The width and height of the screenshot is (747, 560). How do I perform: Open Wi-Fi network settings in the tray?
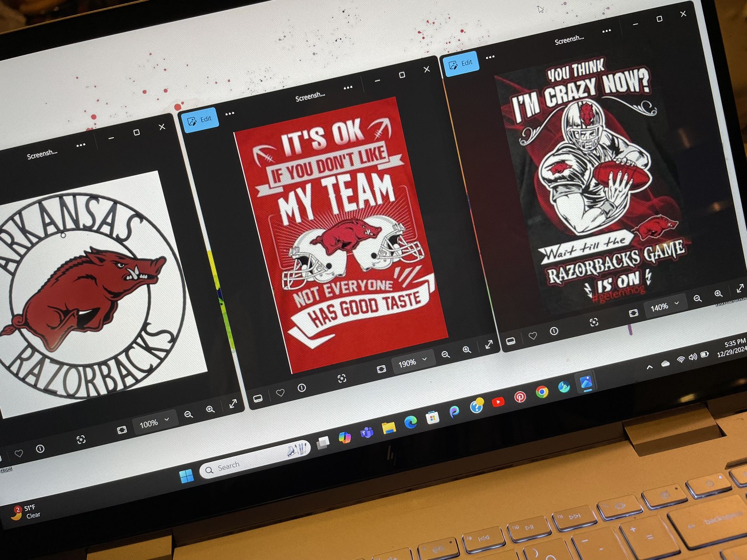coord(681,360)
